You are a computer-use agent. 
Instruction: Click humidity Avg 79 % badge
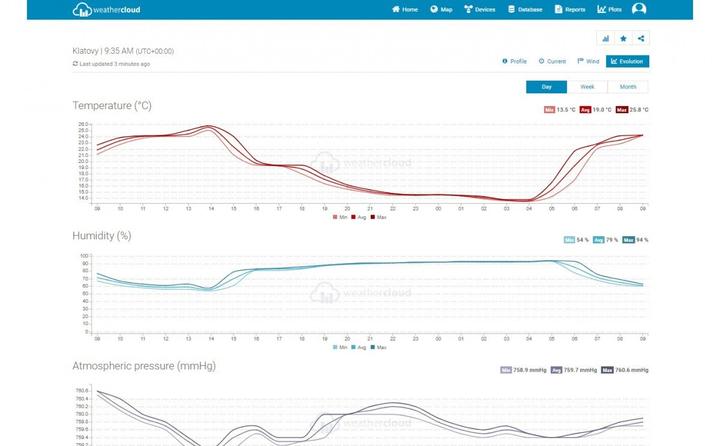click(x=605, y=240)
